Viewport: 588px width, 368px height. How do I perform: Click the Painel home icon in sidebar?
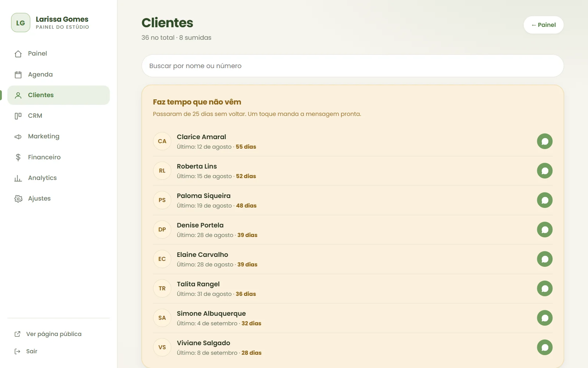[18, 54]
